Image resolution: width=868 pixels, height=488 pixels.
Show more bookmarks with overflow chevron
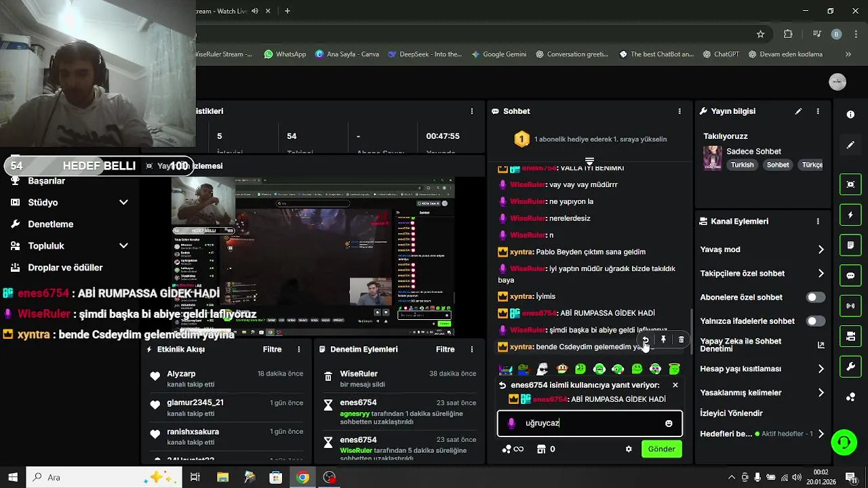click(x=848, y=54)
